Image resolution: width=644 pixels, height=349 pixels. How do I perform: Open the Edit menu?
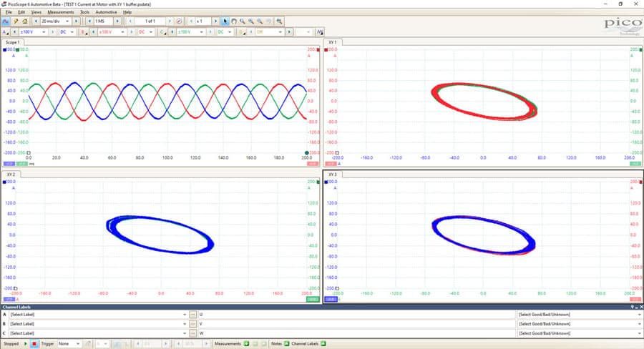21,12
